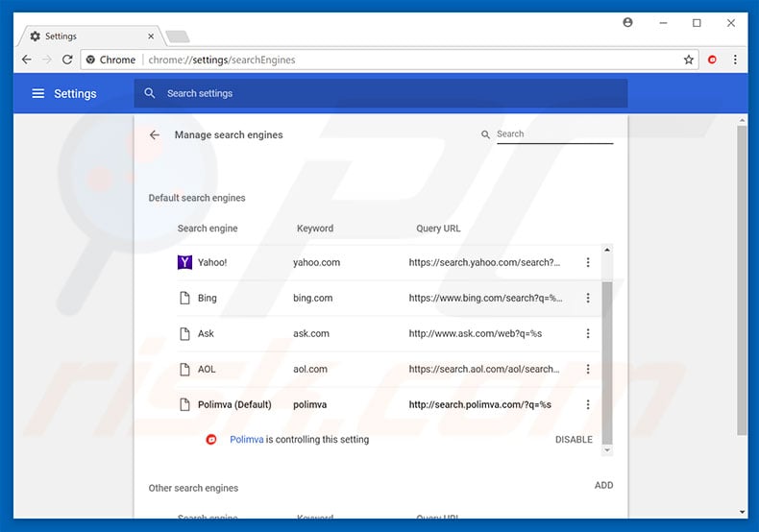Open more actions for Ask row
The width and height of the screenshot is (759, 532).
click(x=588, y=333)
